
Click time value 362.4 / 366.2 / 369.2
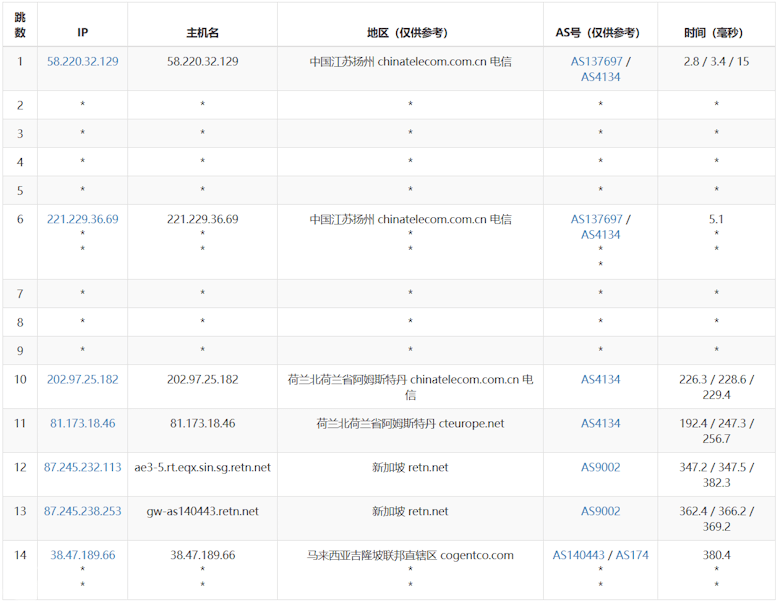(716, 518)
